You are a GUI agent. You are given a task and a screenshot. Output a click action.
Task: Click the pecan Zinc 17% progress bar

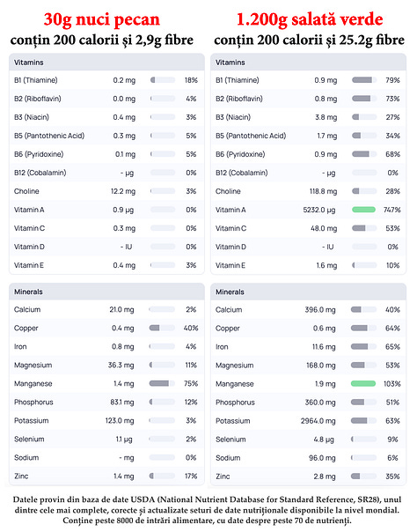[162, 476]
